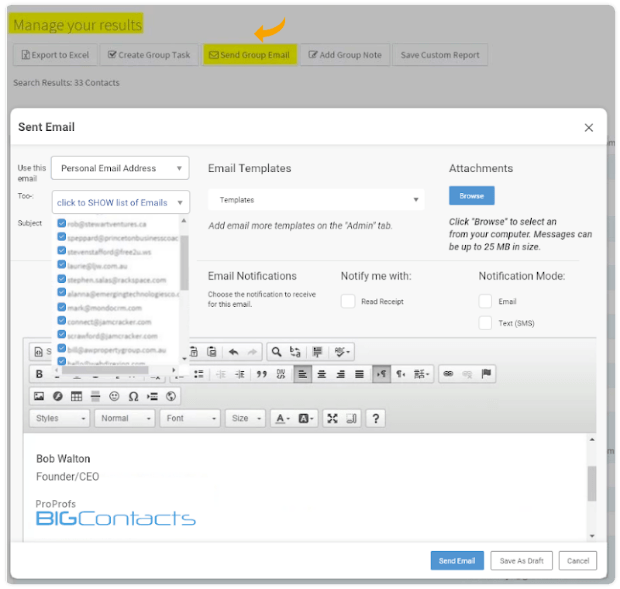620x589 pixels.
Task: Click the undo arrow in editor toolbar
Action: point(233,352)
